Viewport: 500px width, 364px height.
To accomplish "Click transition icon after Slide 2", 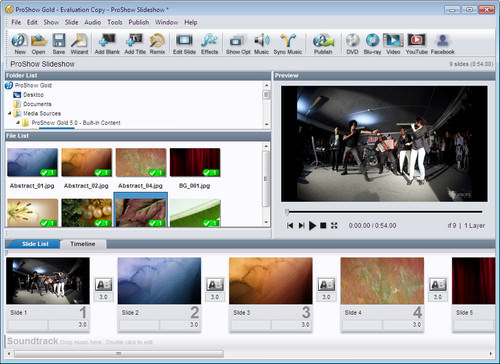I will (x=215, y=285).
